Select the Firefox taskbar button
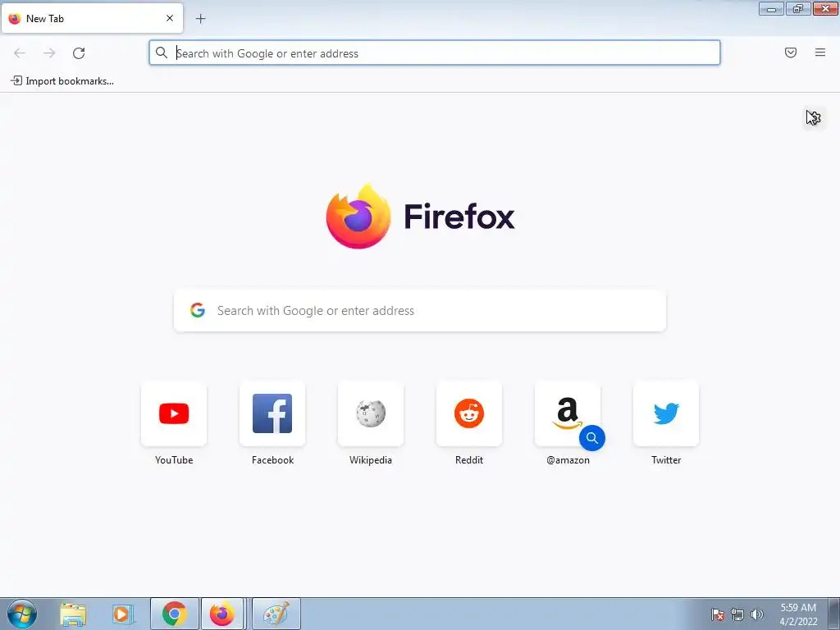 click(x=222, y=614)
